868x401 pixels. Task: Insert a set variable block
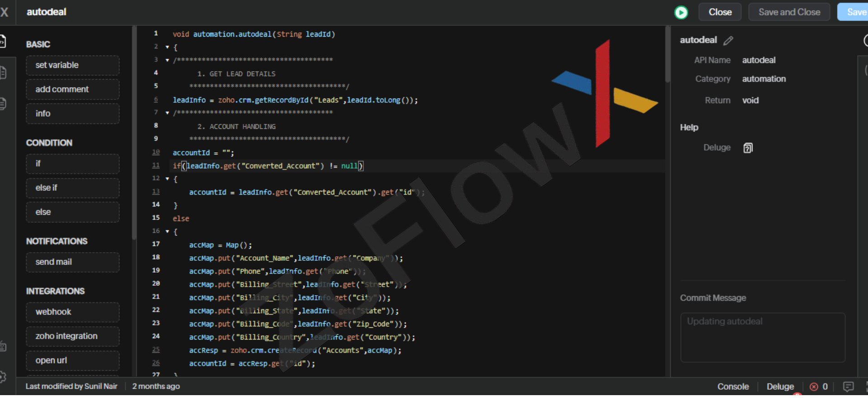click(x=73, y=65)
